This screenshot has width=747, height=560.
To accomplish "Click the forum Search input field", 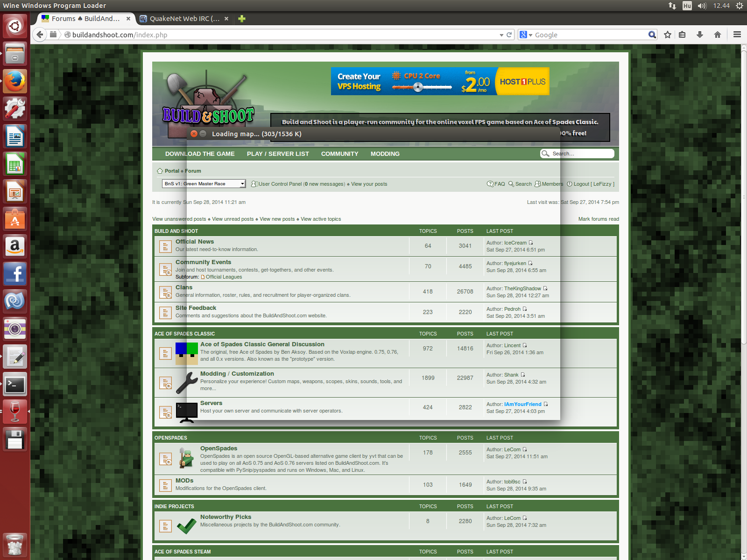I will click(x=581, y=154).
